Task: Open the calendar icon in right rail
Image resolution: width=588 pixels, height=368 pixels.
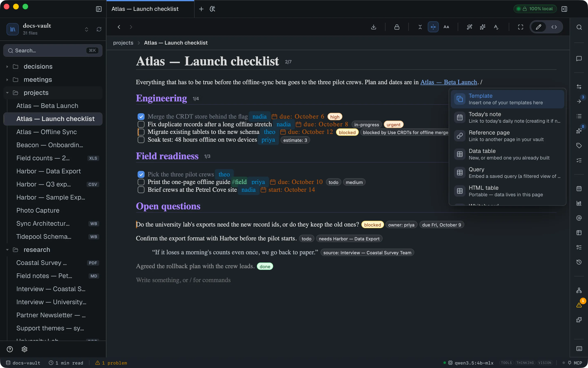Action: pos(579,189)
